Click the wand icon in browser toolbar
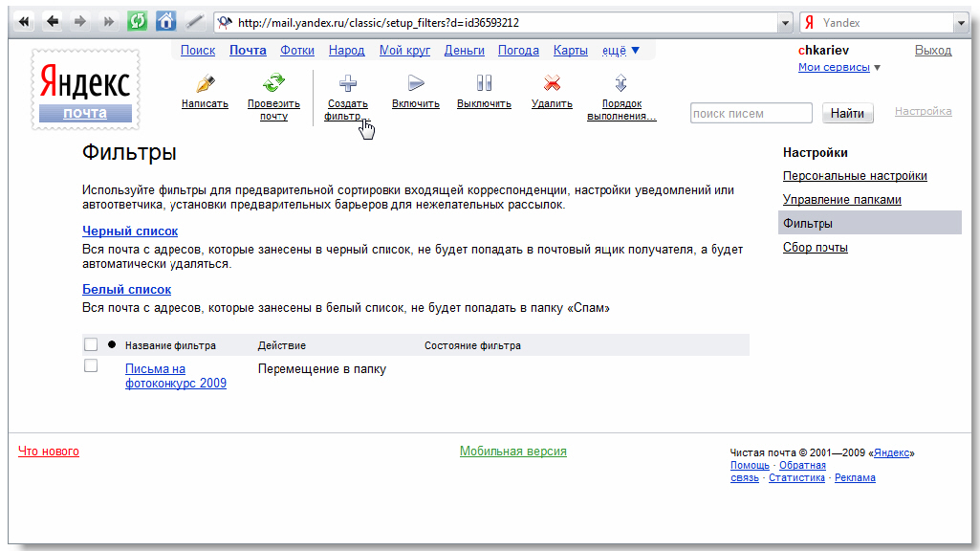The width and height of the screenshot is (980, 551). (194, 23)
